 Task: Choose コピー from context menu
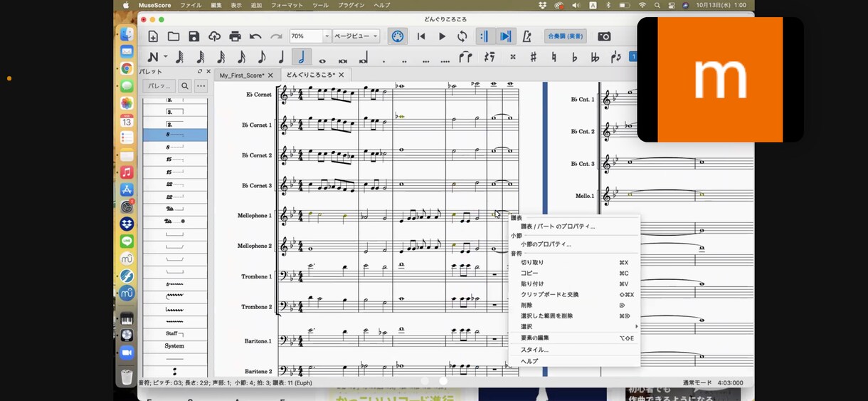575,274
